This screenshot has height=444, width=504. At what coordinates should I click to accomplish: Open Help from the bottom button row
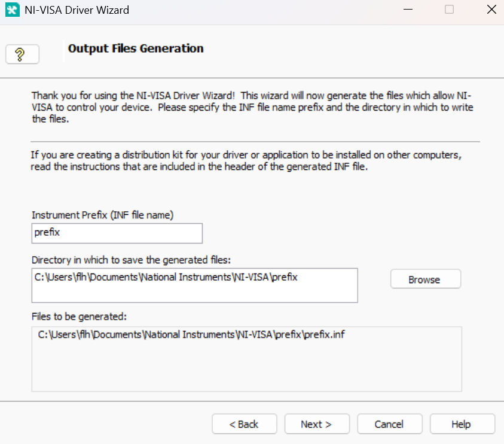click(462, 424)
